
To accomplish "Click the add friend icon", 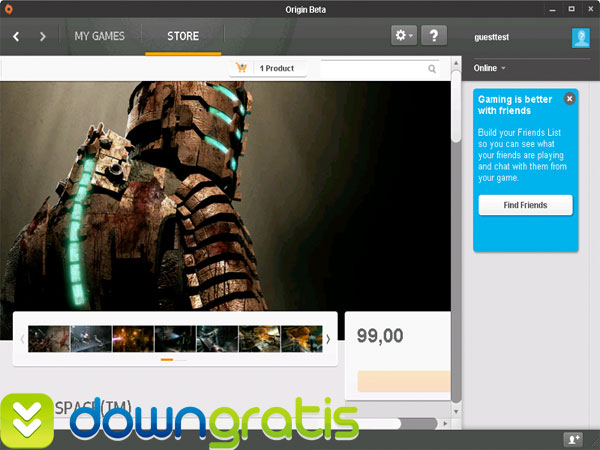I will coord(573,439).
